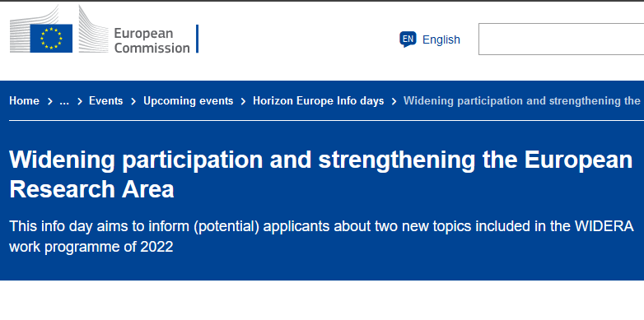Open Horizon Europe Info days breadcrumb
Viewport: 644px width, 320px height.
pyautogui.click(x=319, y=101)
